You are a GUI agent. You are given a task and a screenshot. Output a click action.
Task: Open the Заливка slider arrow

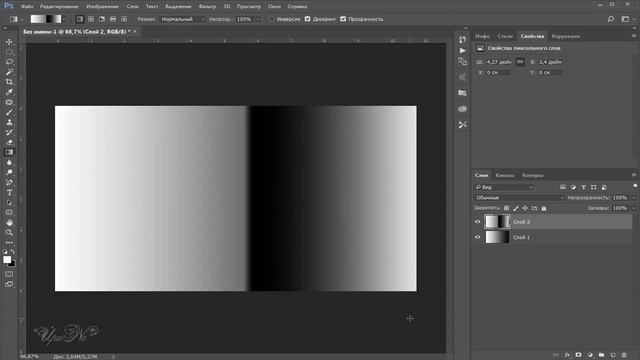coord(633,208)
